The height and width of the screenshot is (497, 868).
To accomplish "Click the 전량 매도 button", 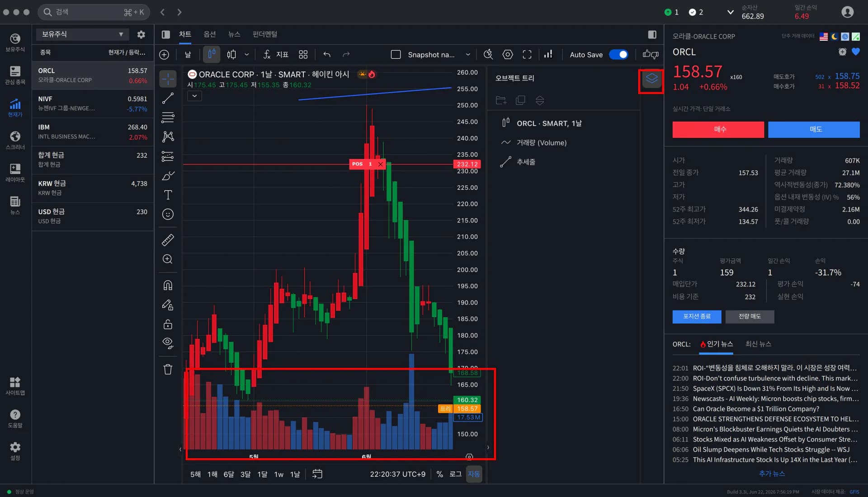I will click(750, 317).
